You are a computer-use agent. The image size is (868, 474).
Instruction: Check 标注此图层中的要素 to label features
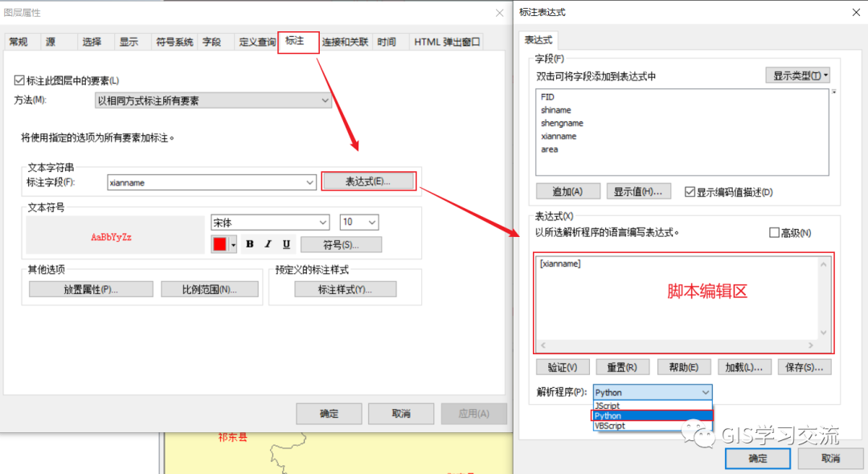(18, 80)
